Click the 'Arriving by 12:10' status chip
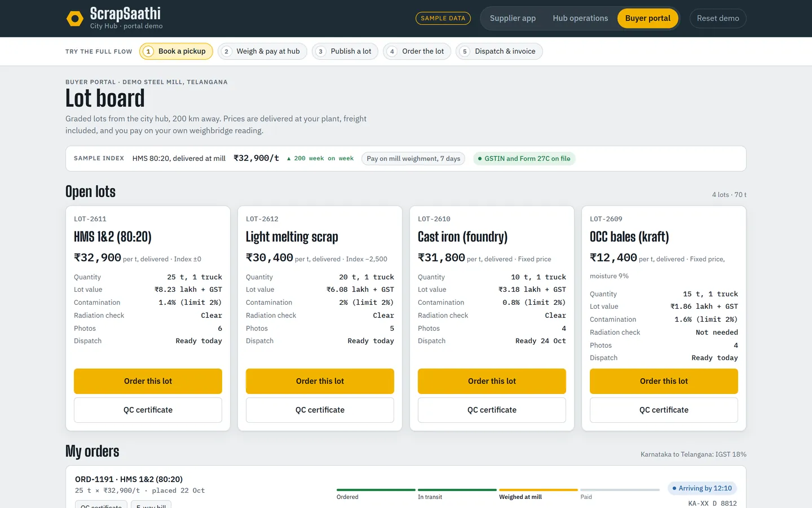The image size is (812, 508). 702,488
